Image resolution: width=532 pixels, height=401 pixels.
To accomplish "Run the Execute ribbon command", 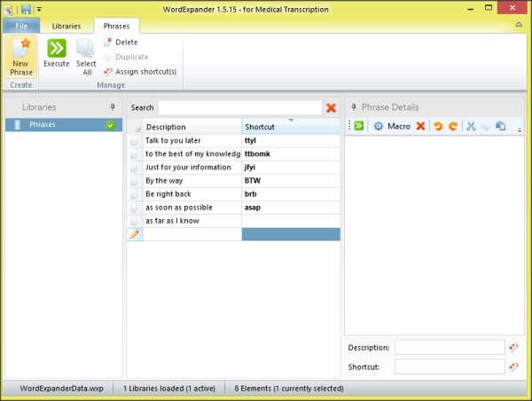I will (57, 53).
